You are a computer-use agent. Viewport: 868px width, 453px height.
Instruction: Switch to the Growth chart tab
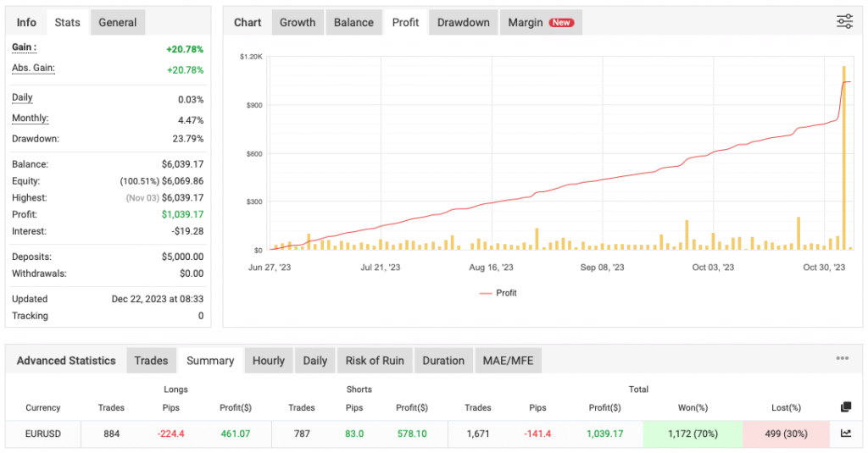298,23
